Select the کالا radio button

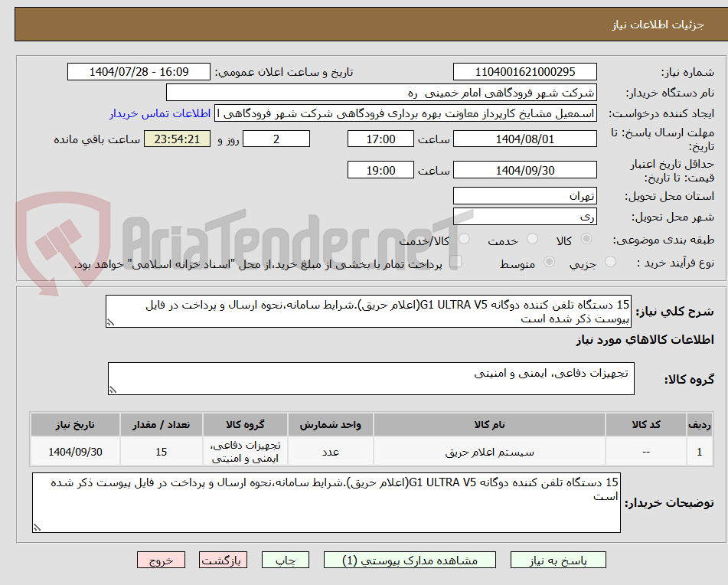tap(586, 239)
